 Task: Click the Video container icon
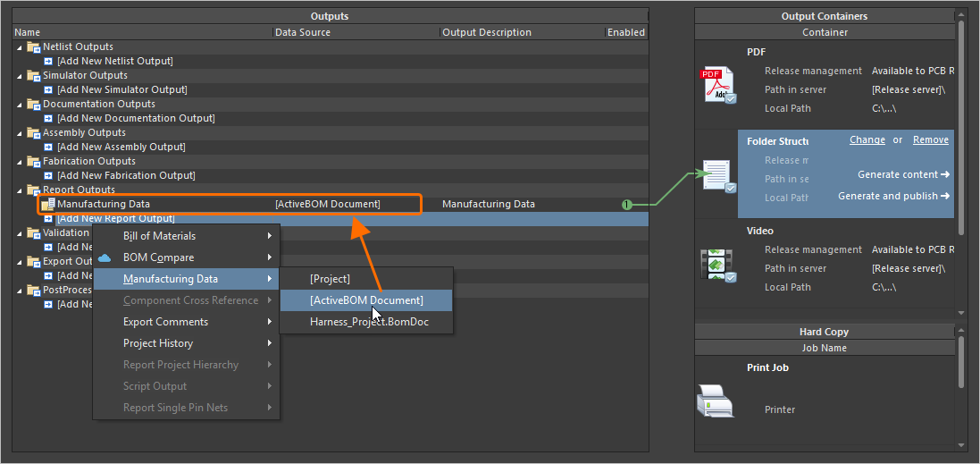coord(719,265)
